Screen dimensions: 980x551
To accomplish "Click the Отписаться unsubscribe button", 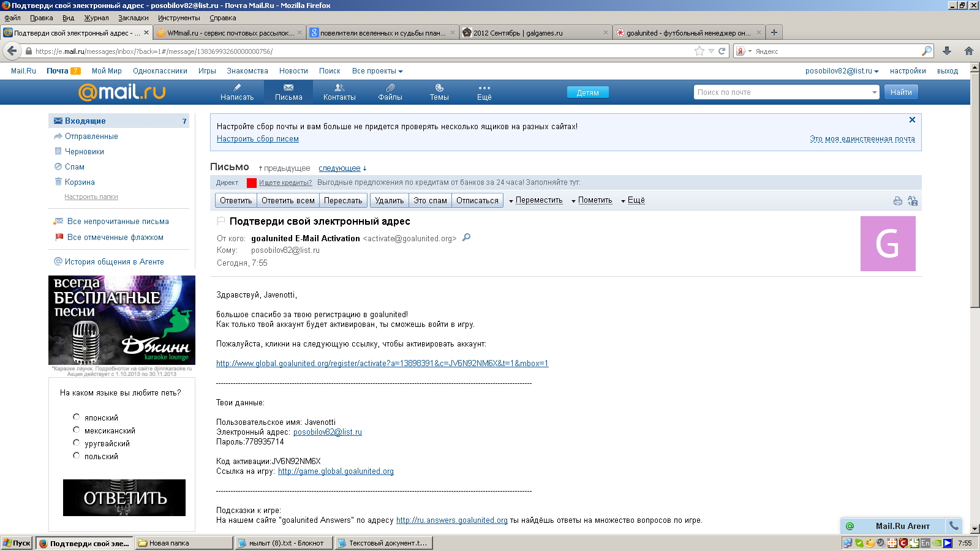I will pyautogui.click(x=477, y=200).
